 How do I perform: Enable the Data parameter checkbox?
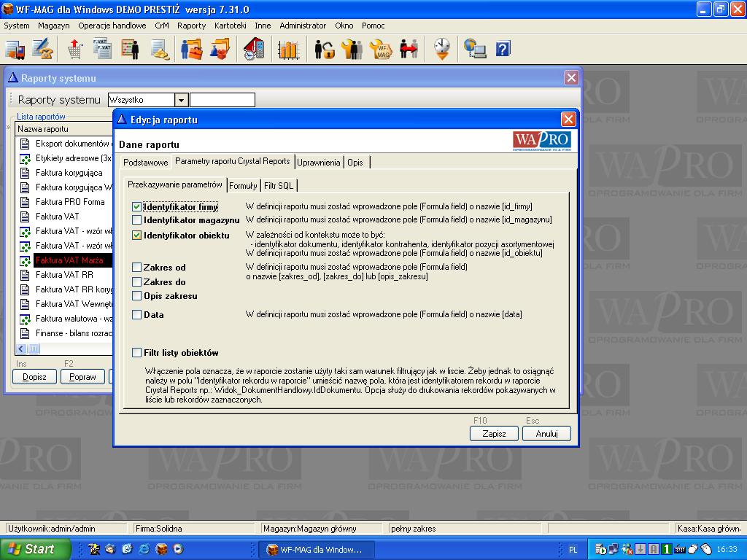point(137,315)
